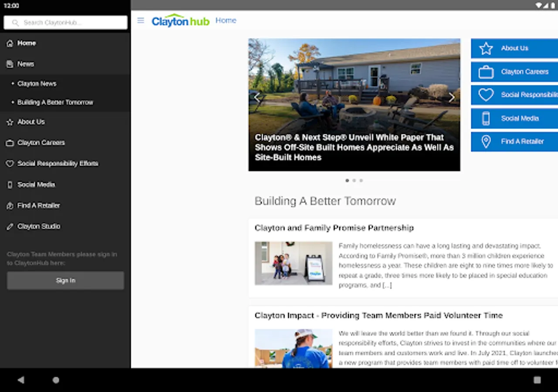Click the White Paper carousel headline
This screenshot has width=558, height=392.
coord(354,147)
